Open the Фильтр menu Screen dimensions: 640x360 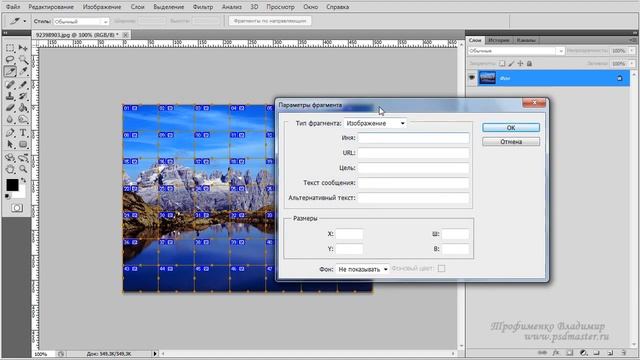tap(202, 7)
